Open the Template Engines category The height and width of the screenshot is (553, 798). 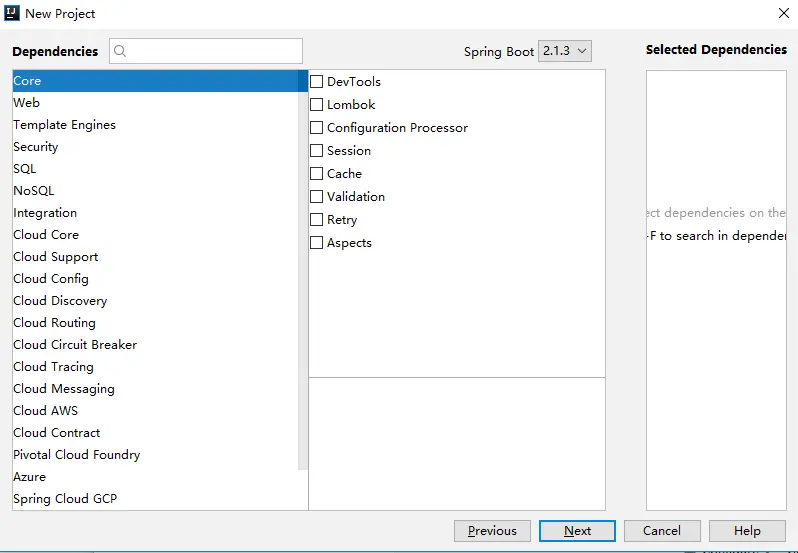[x=155, y=125]
